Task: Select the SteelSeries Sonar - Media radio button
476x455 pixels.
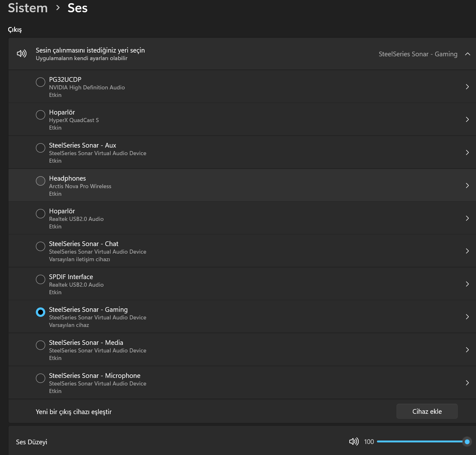Action: (41, 345)
